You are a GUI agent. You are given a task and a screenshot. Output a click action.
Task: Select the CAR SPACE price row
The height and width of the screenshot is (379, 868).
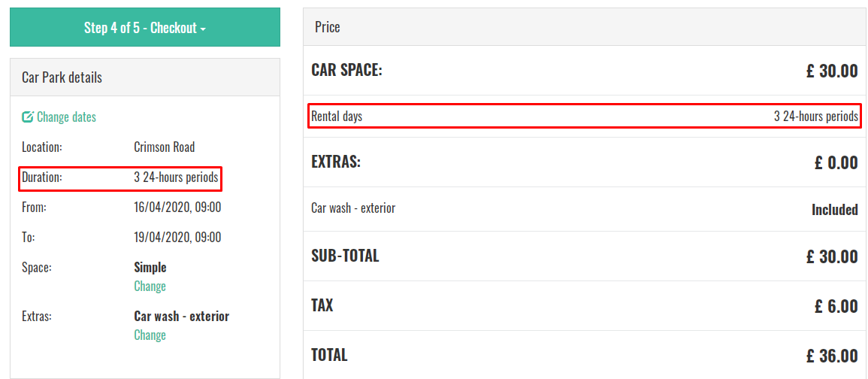coord(585,71)
